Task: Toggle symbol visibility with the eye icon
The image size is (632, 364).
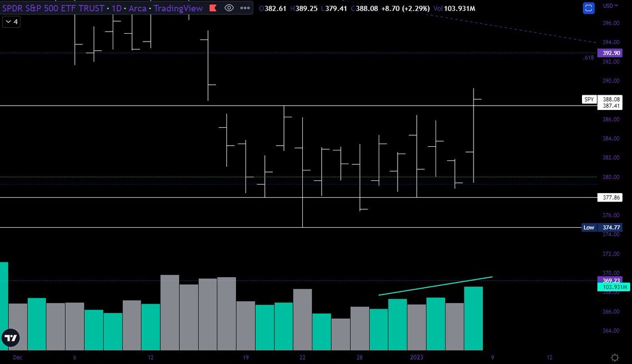Action: pyautogui.click(x=229, y=8)
